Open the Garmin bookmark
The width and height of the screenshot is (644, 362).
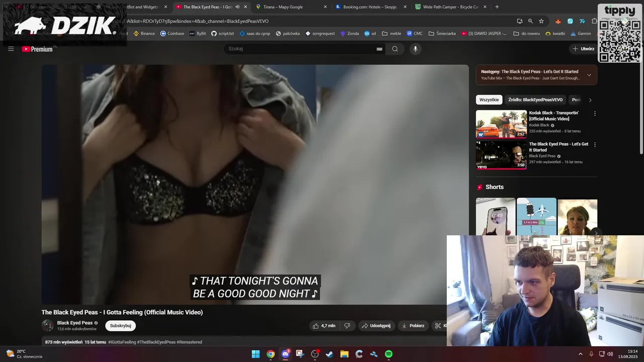coord(581,34)
